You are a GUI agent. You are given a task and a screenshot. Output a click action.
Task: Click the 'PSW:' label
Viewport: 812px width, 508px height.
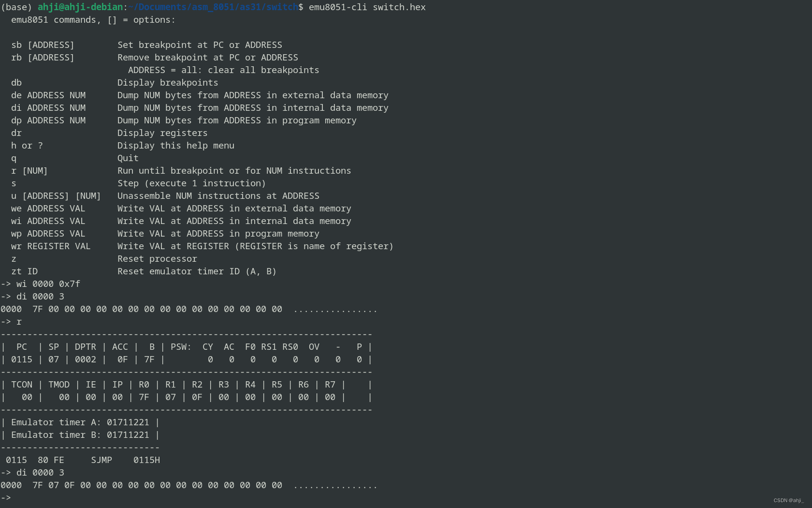click(181, 347)
